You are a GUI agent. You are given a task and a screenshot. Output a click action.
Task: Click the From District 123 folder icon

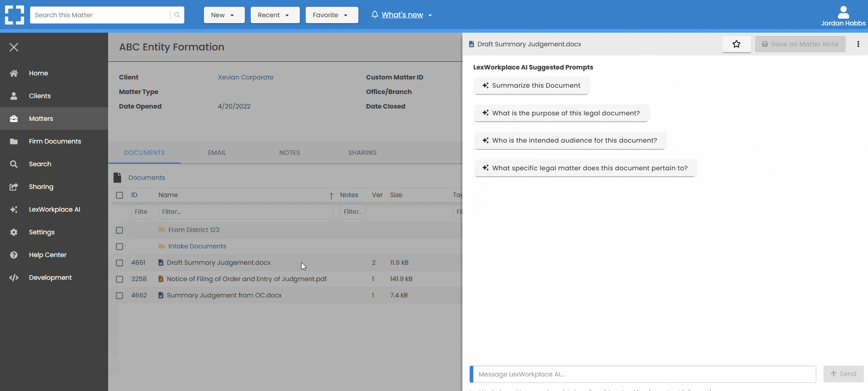pos(162,230)
